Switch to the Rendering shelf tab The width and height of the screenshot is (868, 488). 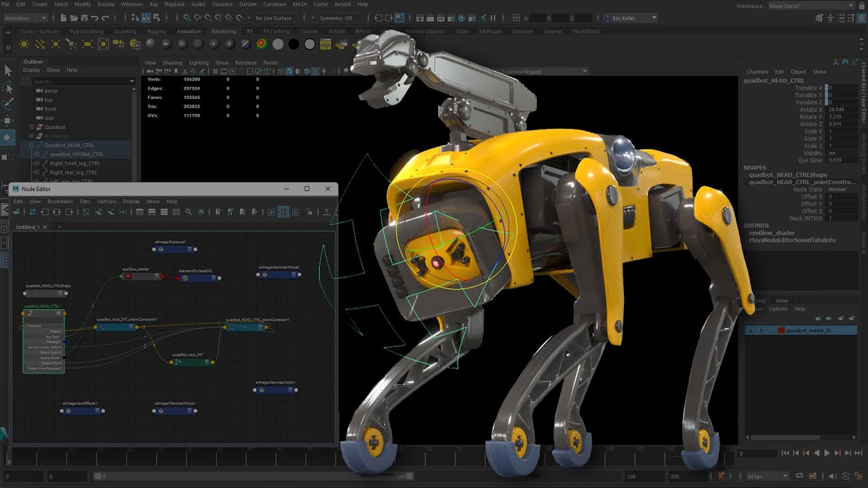(224, 31)
